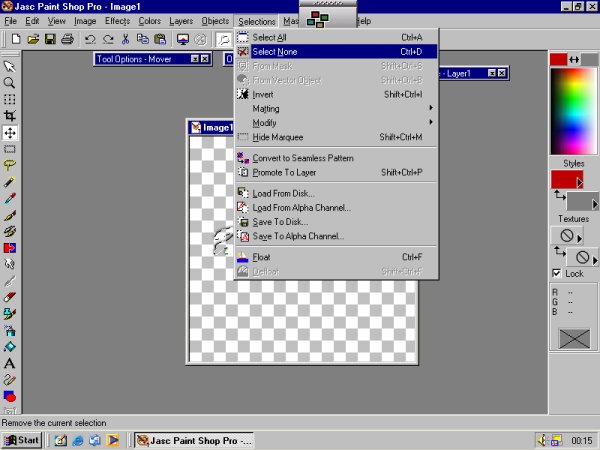Image resolution: width=600 pixels, height=450 pixels.
Task: Pick the Crop tool in the tool palette
Action: [x=10, y=116]
